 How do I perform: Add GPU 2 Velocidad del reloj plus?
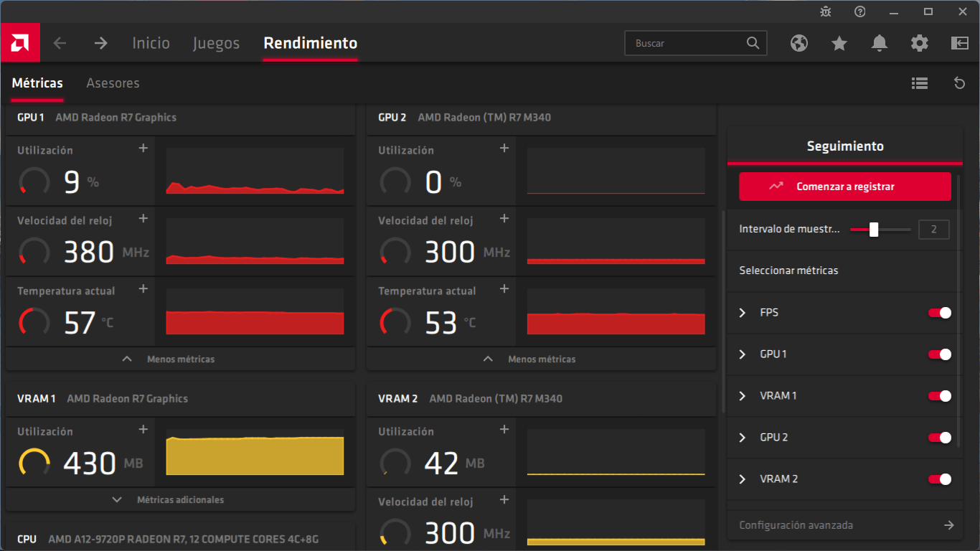click(x=504, y=218)
